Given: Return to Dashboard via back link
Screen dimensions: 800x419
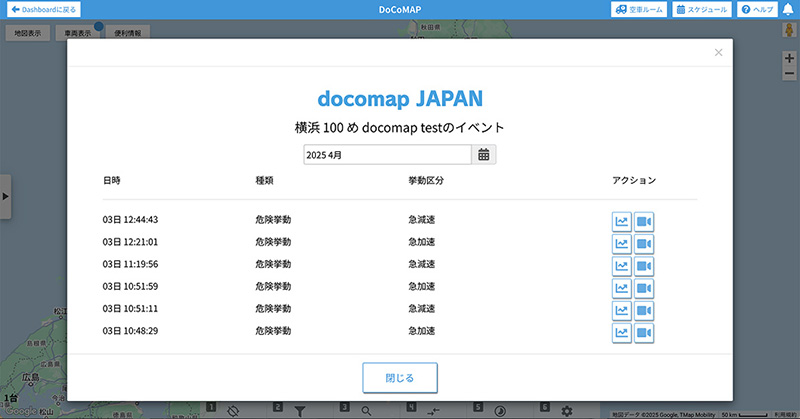Looking at the screenshot, I should coord(43,9).
